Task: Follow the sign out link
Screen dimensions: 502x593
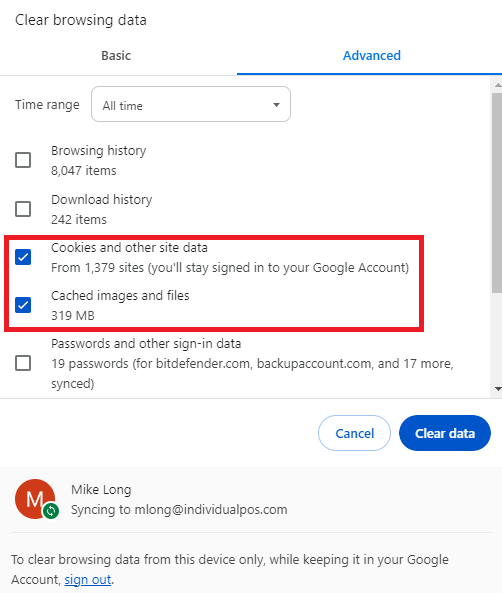Action: pos(88,579)
